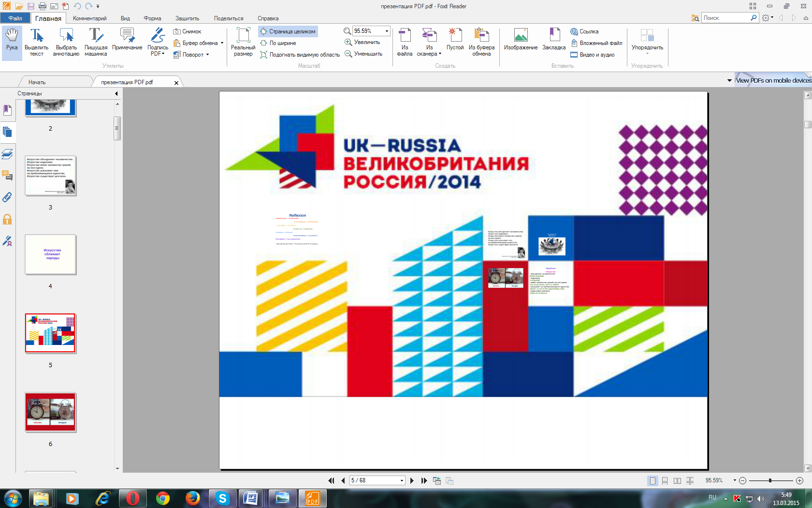812x508 pixels.
Task: Open the Bookmarks panel in the sidebar
Action: (x=7, y=110)
